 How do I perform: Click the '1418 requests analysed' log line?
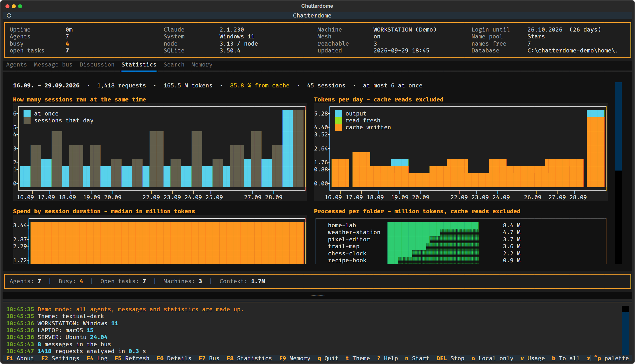76,351
